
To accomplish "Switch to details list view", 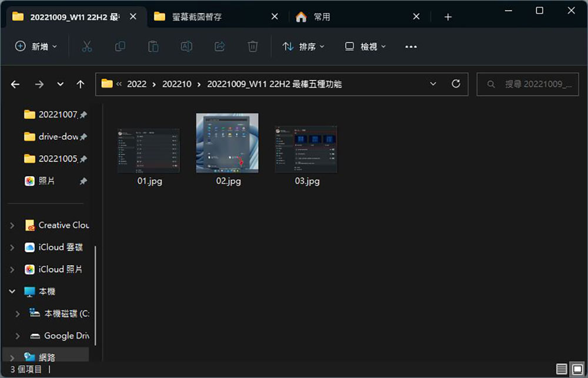I will (x=562, y=369).
